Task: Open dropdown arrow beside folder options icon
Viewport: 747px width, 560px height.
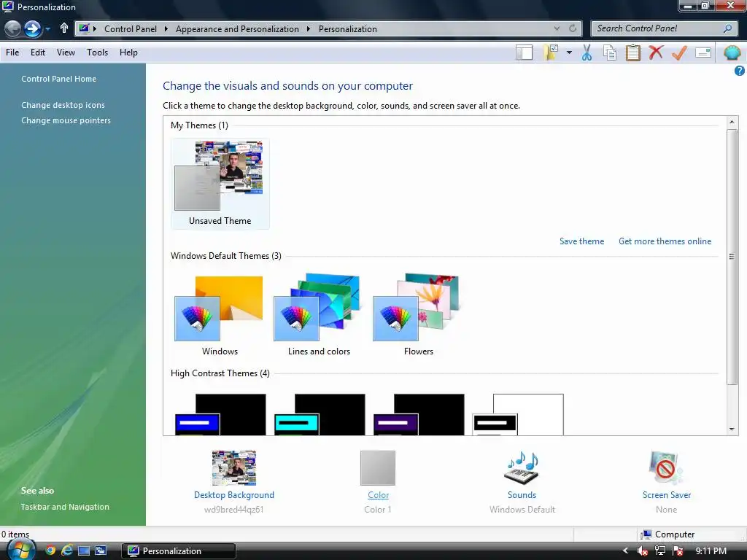Action: point(569,52)
